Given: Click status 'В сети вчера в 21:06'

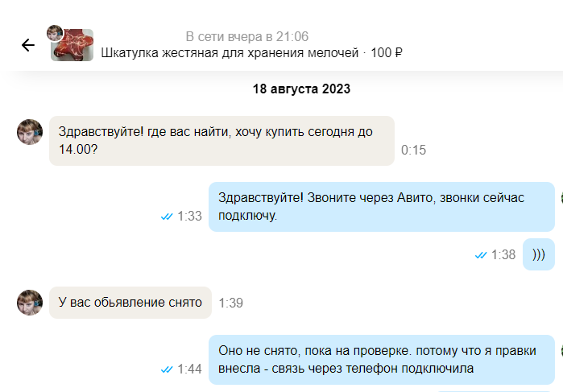Looking at the screenshot, I should click(247, 36).
